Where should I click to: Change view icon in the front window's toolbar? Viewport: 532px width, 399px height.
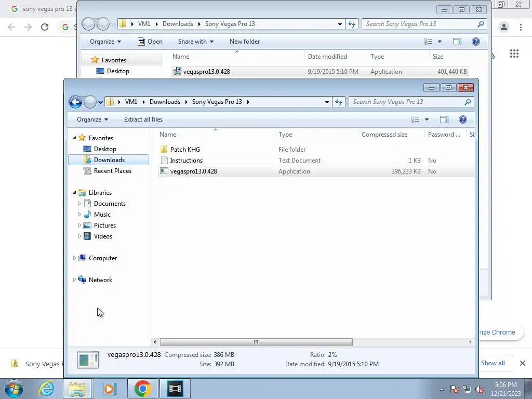tap(416, 119)
